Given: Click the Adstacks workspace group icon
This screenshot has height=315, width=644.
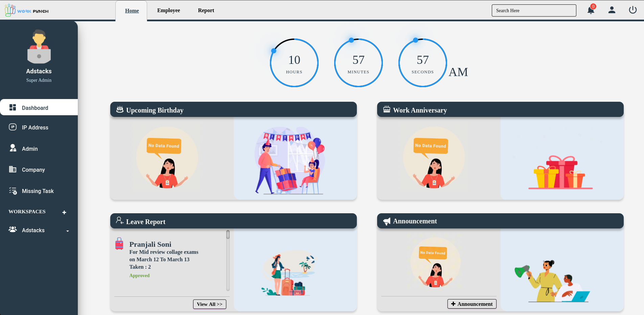Looking at the screenshot, I should 13,229.
